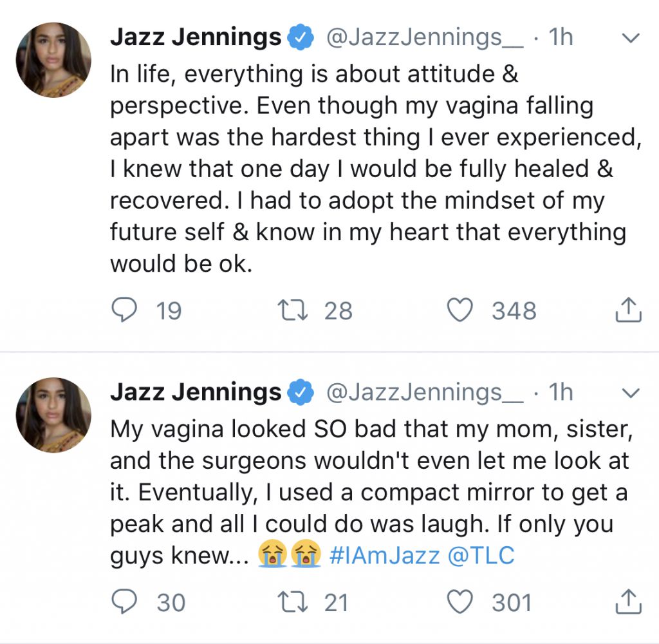The image size is (659, 644).
Task: Share the compact mirror tweet
Action: [629, 603]
